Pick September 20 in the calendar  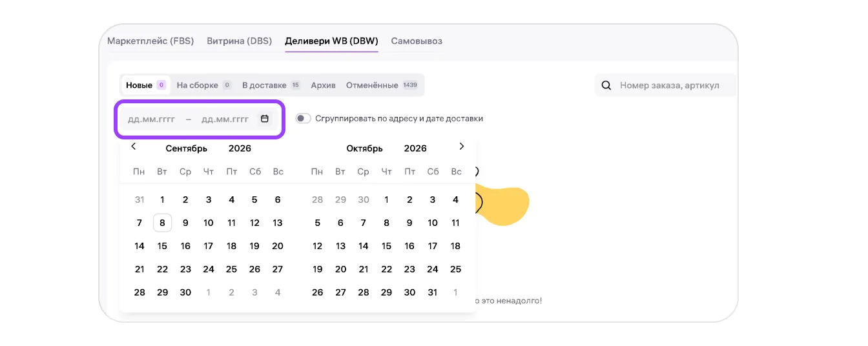(278, 246)
